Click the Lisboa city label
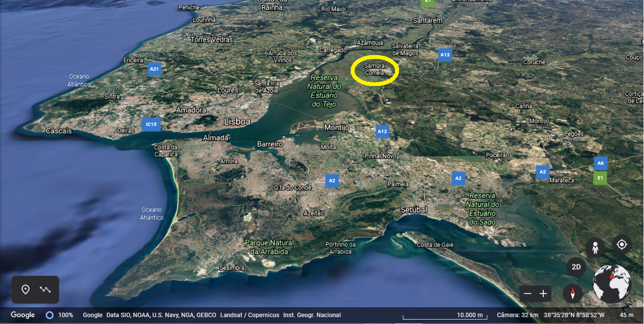Screen dimensions: 644x324 tap(237, 121)
